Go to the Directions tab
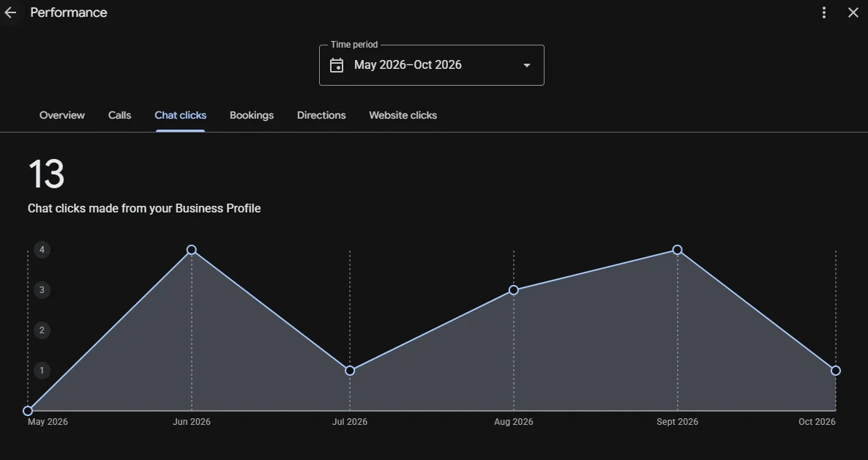The image size is (868, 460). click(321, 115)
